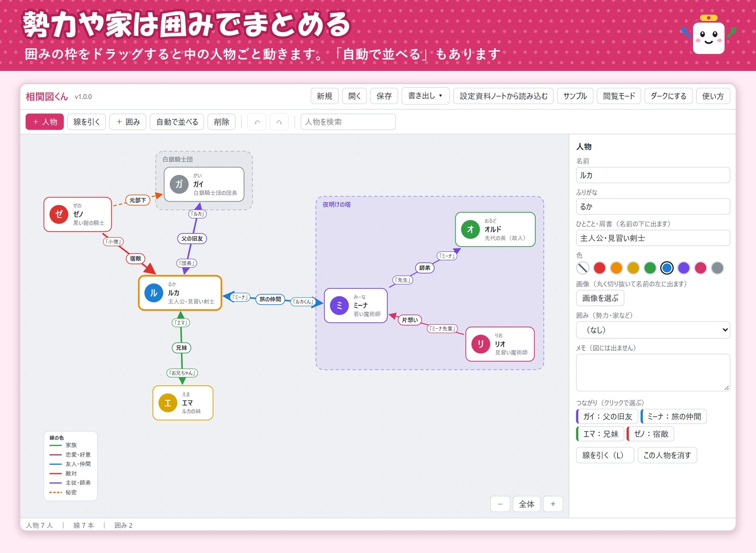Choose the green color swatch

[650, 268]
